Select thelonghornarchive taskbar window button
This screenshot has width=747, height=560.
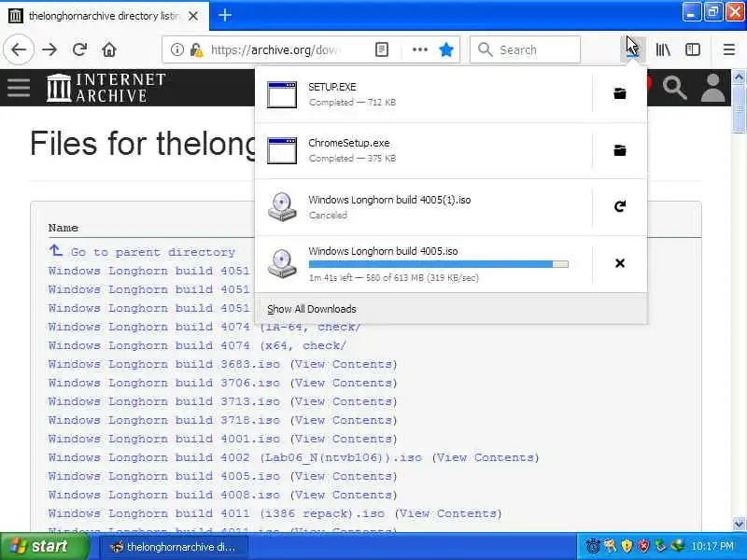click(174, 547)
